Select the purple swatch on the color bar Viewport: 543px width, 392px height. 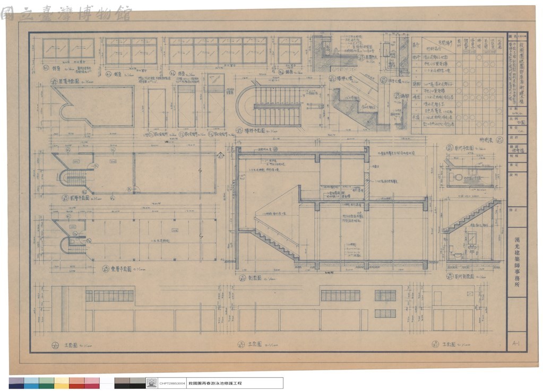tap(16, 383)
